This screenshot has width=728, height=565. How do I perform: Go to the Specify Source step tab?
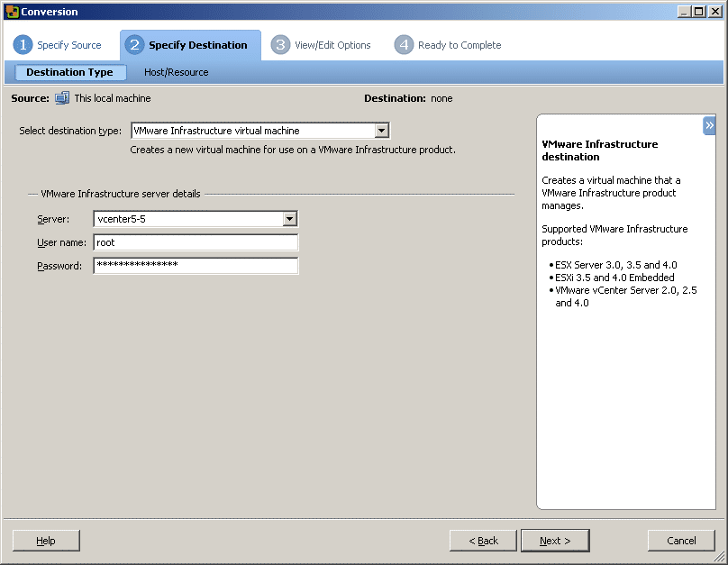(x=69, y=45)
